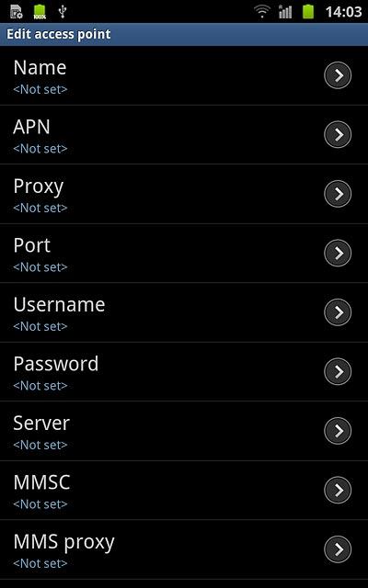368x588 pixels.
Task: Edit the Server Not set value
Action: click(40, 445)
